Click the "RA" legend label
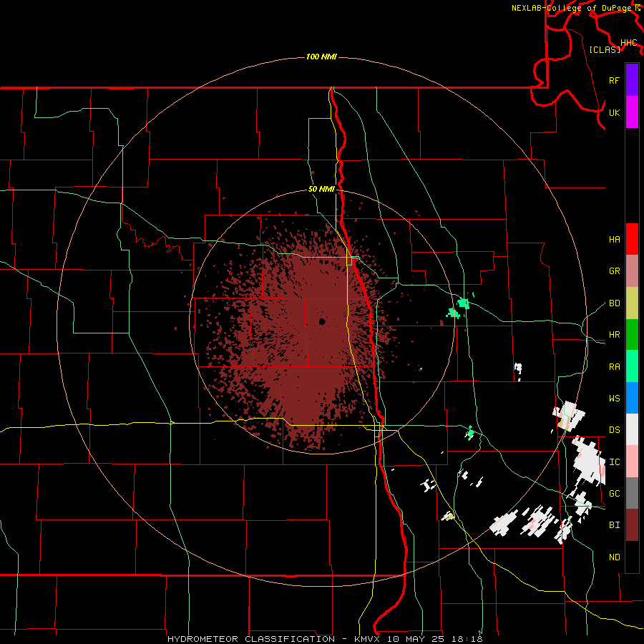This screenshot has width=644, height=644. coord(614,367)
